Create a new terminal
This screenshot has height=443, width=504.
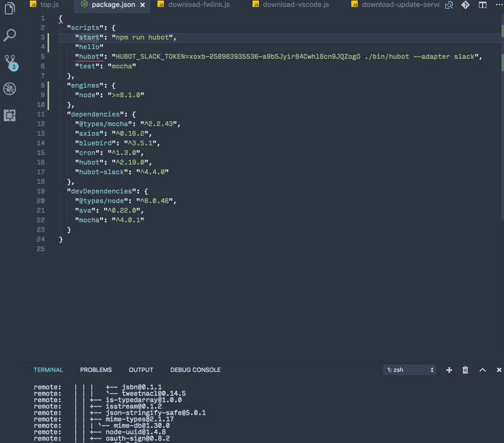point(449,370)
